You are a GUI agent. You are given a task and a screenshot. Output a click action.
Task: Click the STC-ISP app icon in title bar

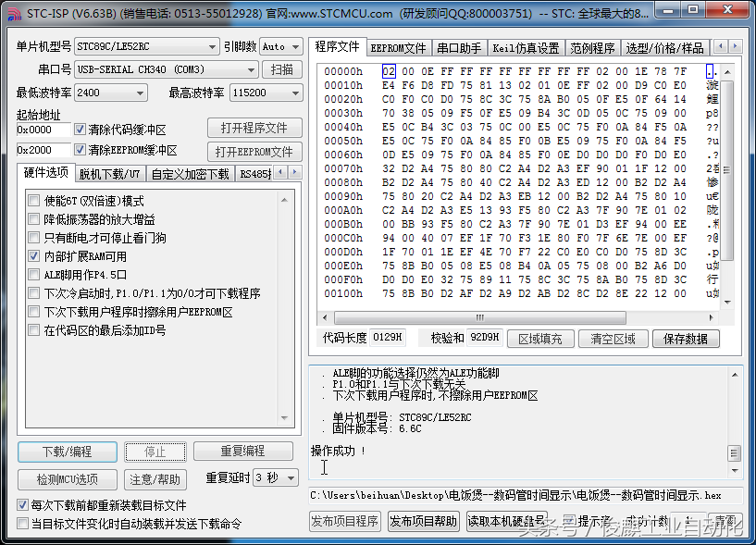(15, 15)
